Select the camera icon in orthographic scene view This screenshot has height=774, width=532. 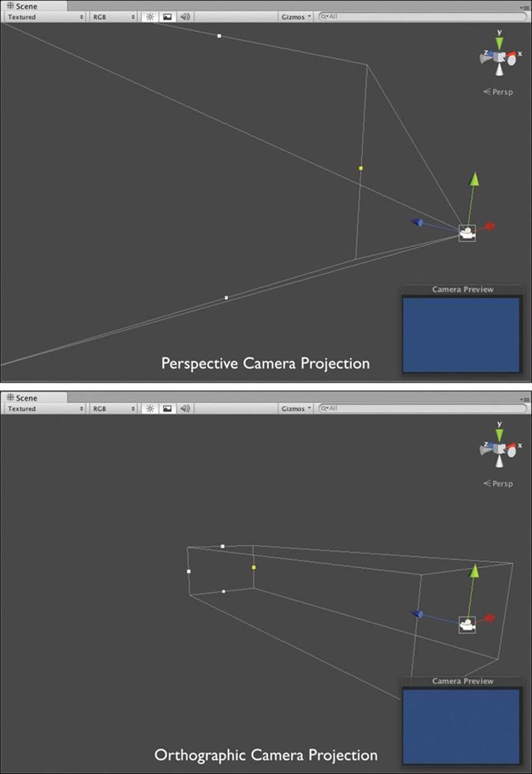tap(467, 625)
